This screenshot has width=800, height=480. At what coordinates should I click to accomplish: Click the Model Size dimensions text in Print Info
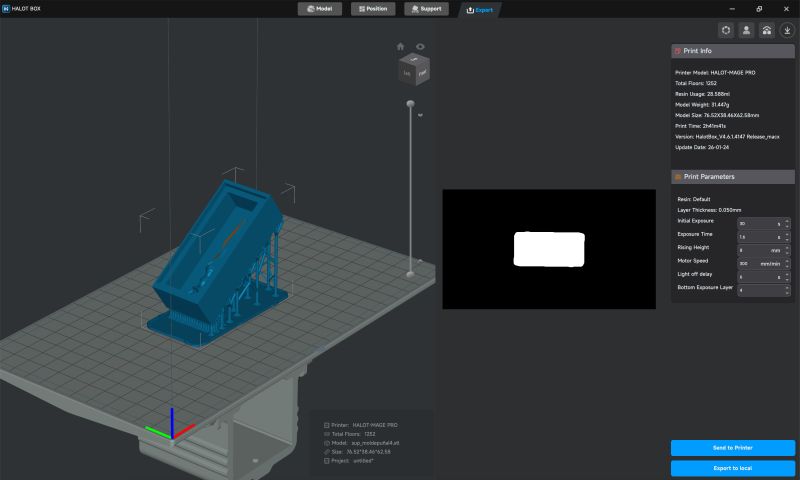point(717,115)
